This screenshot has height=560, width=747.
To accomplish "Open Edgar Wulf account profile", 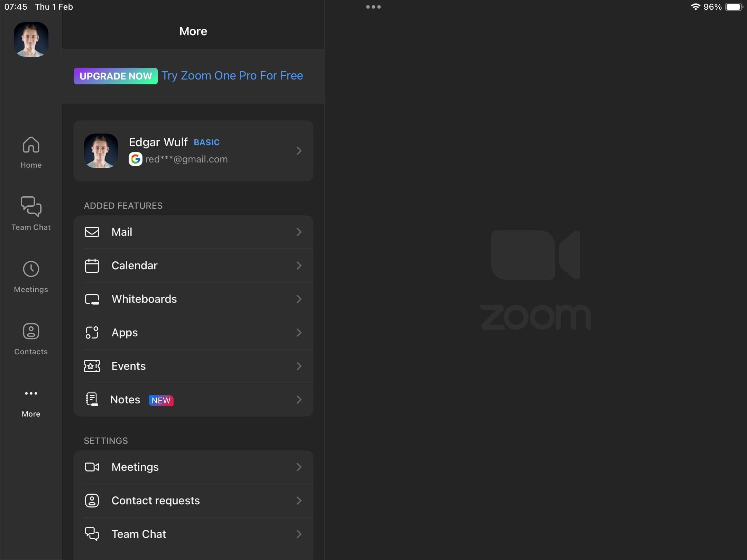I will click(x=194, y=151).
